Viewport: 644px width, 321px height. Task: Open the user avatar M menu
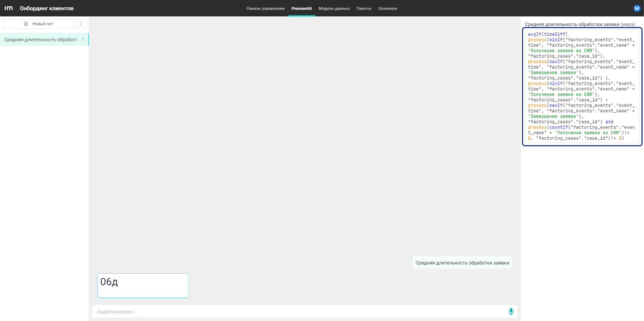coord(637,8)
